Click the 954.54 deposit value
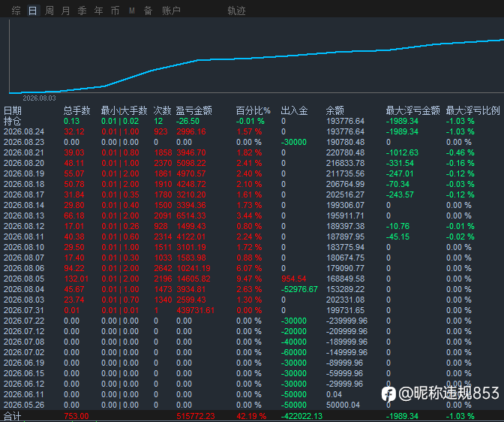 [294, 279]
